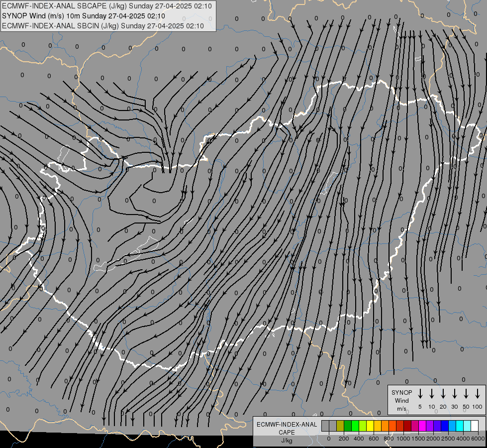Select the bright green CAPE legend swatch

pyautogui.click(x=355, y=426)
